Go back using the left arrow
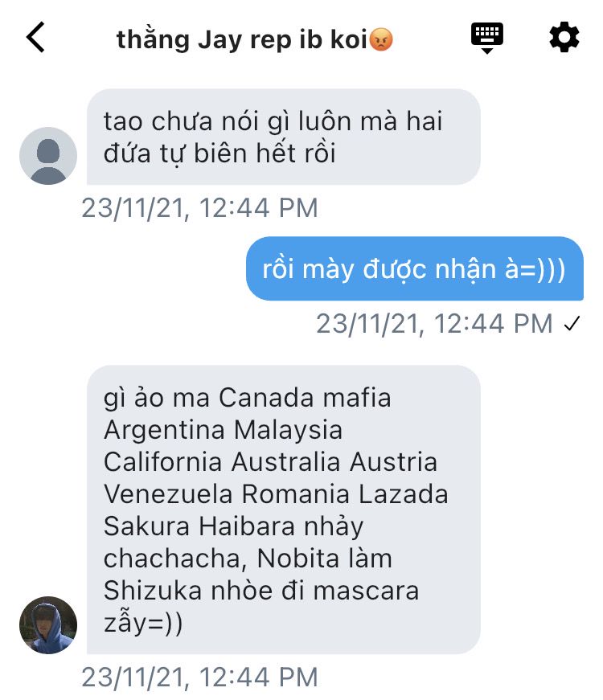603x700 pixels. [35, 38]
